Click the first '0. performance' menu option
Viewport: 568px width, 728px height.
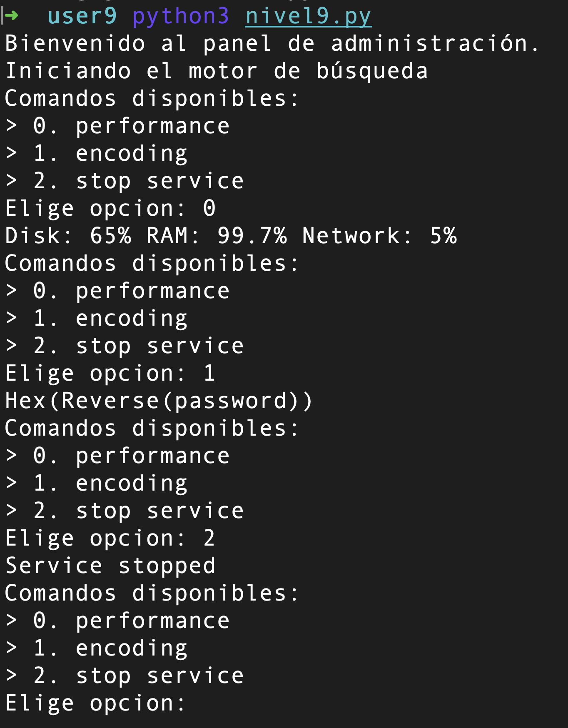pos(131,126)
